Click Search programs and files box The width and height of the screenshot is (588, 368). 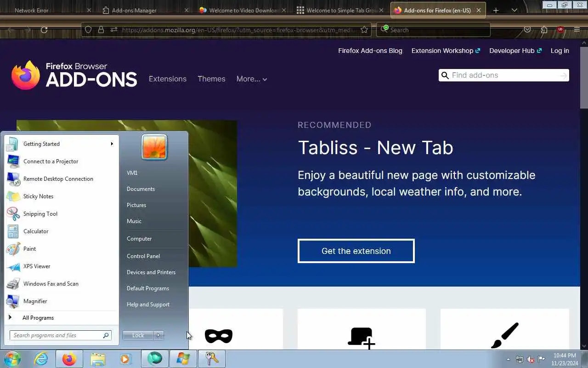[x=60, y=335]
